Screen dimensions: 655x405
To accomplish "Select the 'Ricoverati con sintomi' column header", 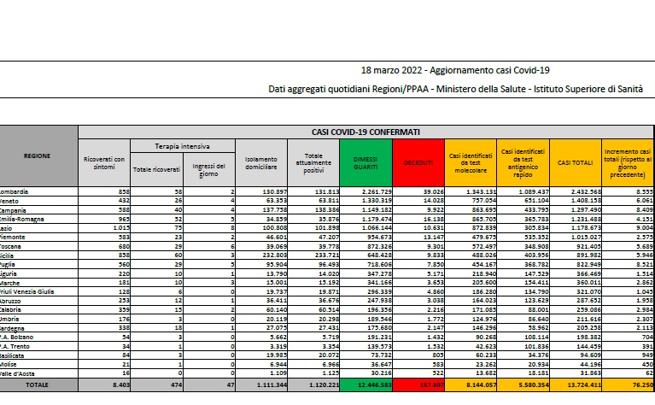I will click(x=104, y=162).
